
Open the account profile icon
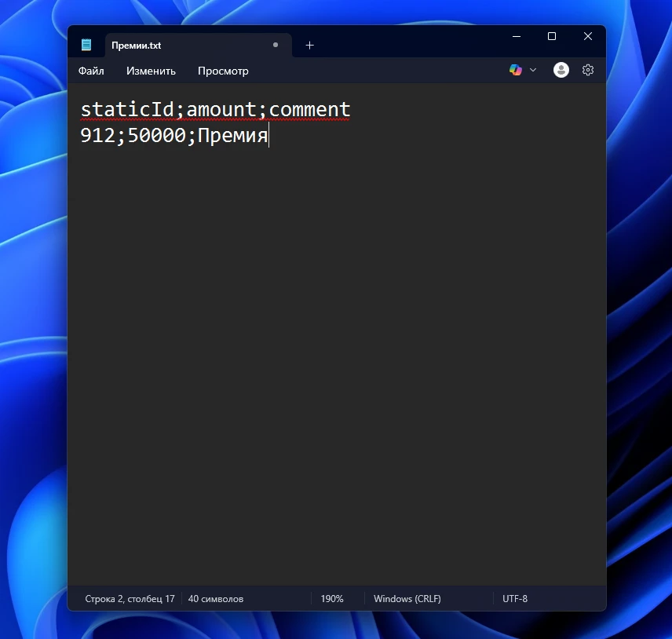561,70
